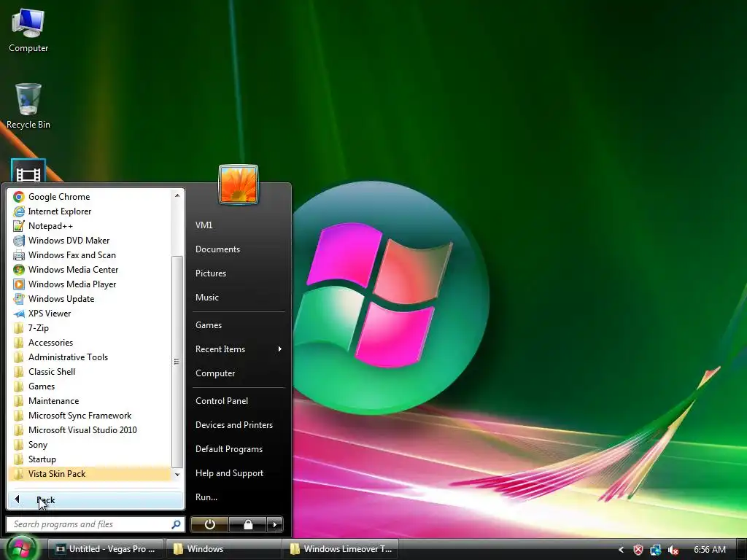
Task: Expand the Games program folder
Action: click(90, 386)
